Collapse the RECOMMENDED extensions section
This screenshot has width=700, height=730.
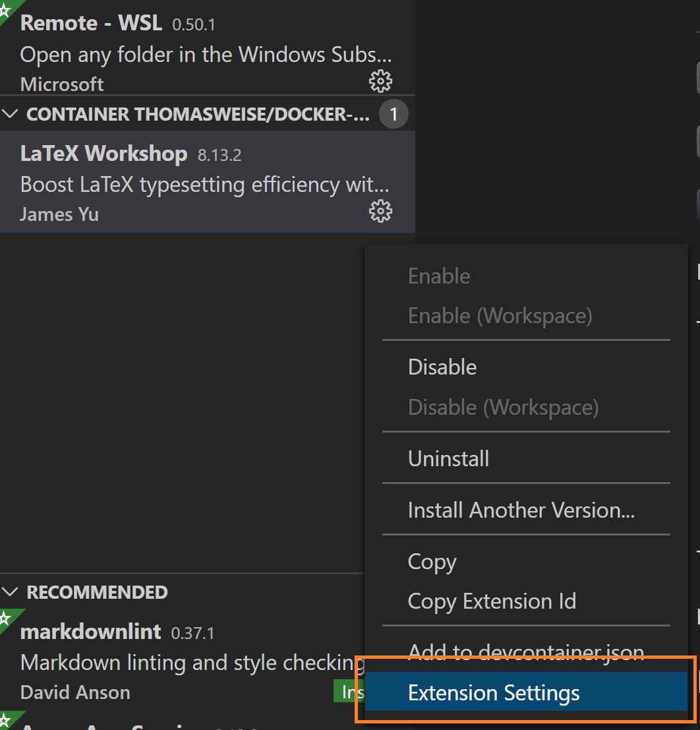tap(10, 592)
